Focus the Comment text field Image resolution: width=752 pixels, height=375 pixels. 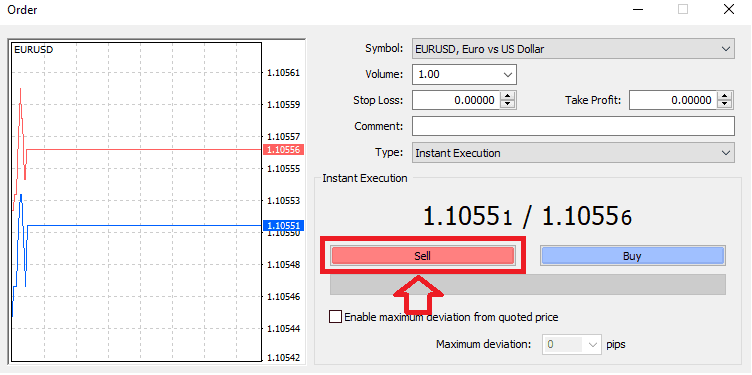(573, 127)
